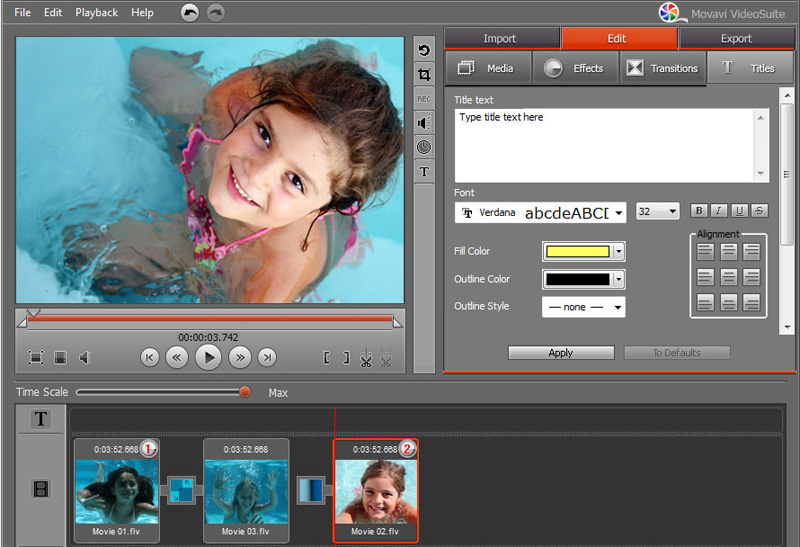This screenshot has height=547, width=800.
Task: Click the redo arrow in the top bar
Action: tap(216, 13)
